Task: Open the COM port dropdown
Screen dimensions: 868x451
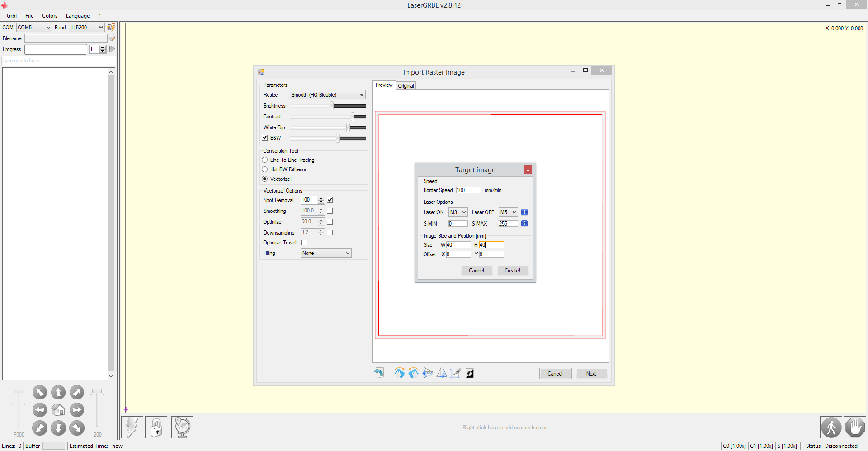Action: [34, 28]
